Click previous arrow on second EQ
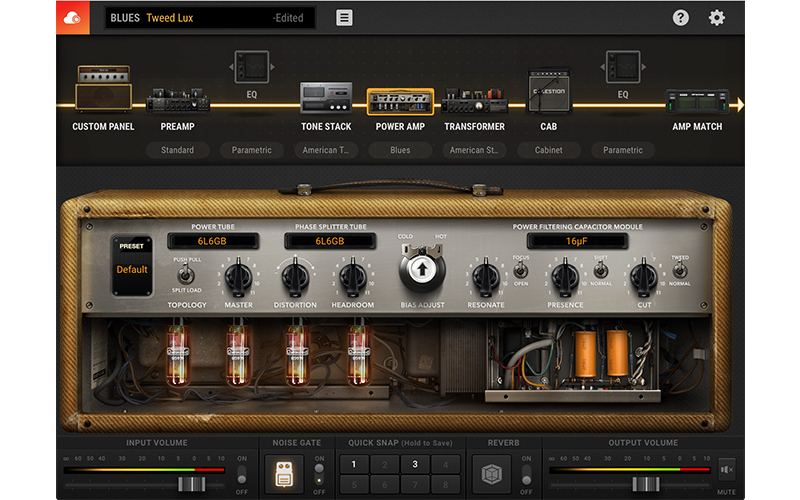Viewport: 800px width, 500px height. click(603, 67)
